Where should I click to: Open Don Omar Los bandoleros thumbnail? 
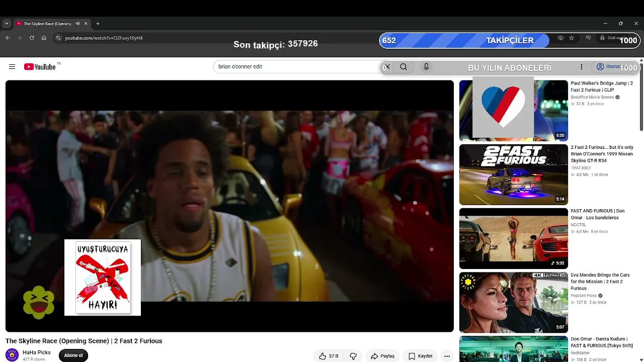(513, 238)
